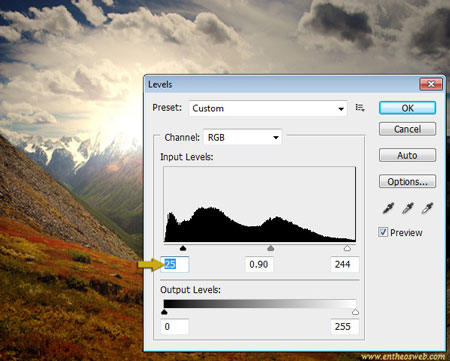Click the Auto button
450x361 pixels.
coord(407,155)
